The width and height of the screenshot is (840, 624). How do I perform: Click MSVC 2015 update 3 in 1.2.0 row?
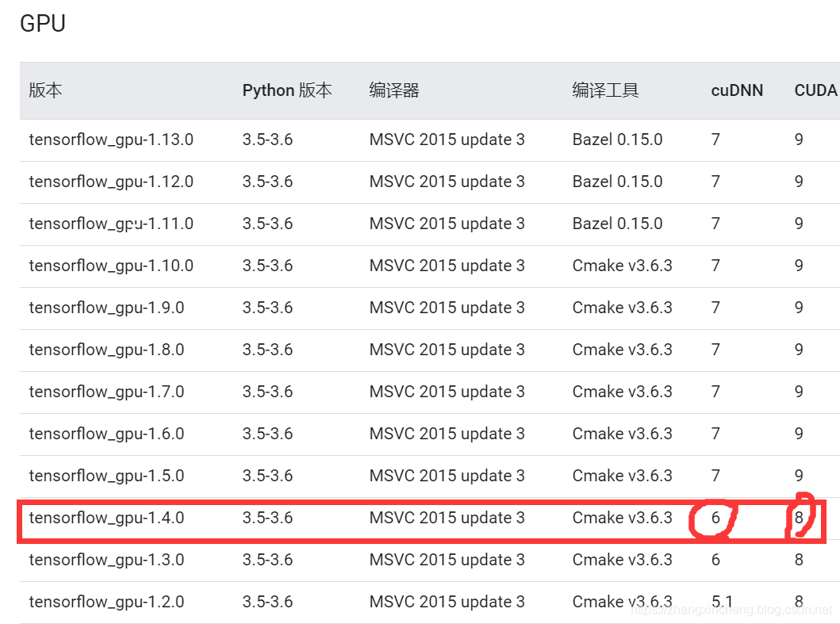tap(447, 602)
